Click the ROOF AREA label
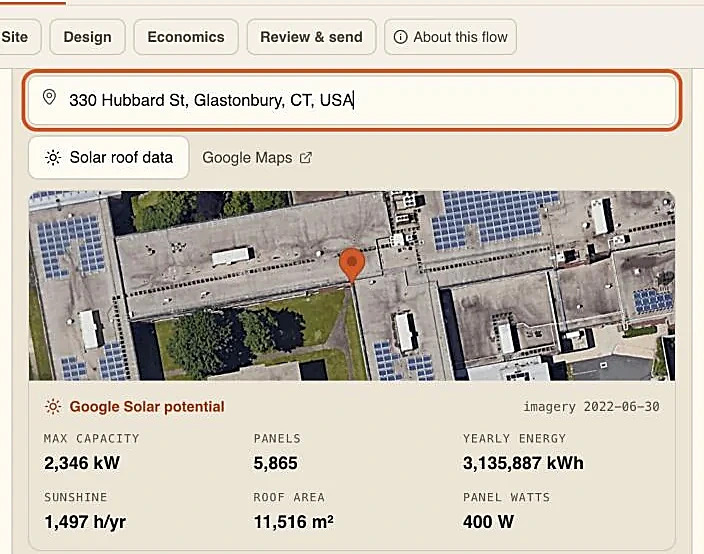Viewport: 704px width, 554px height. click(x=289, y=497)
